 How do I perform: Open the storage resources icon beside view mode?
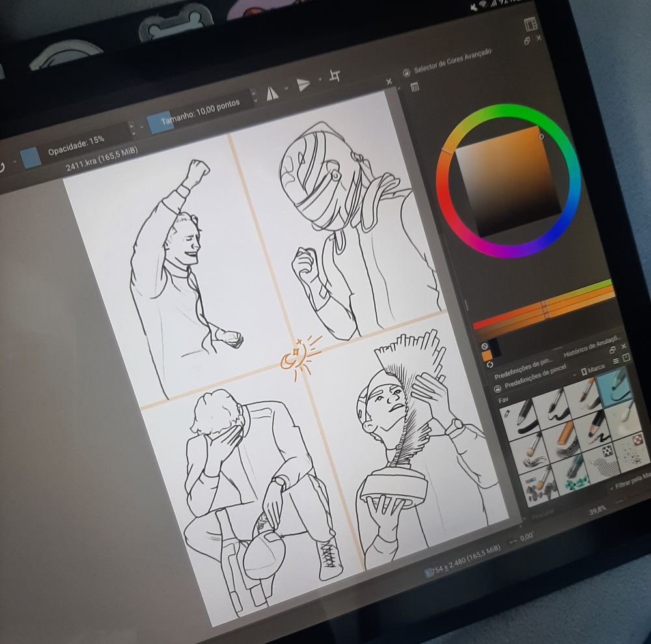point(626,357)
